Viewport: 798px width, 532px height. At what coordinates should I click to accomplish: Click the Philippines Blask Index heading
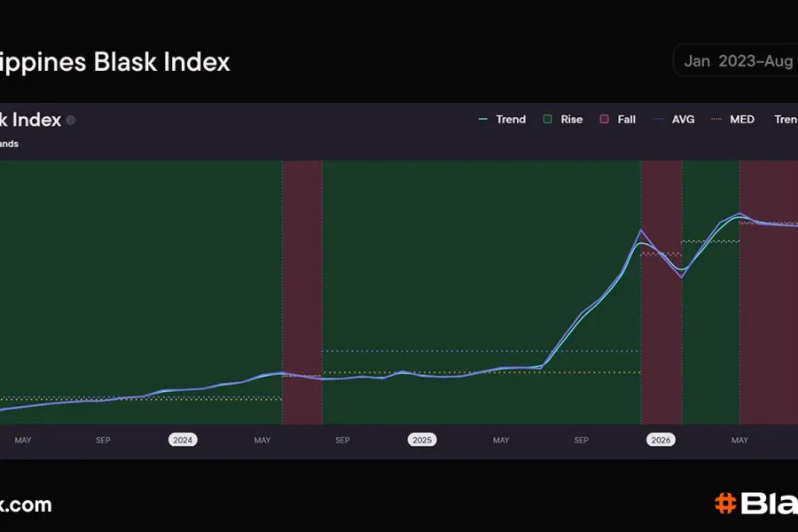(115, 62)
